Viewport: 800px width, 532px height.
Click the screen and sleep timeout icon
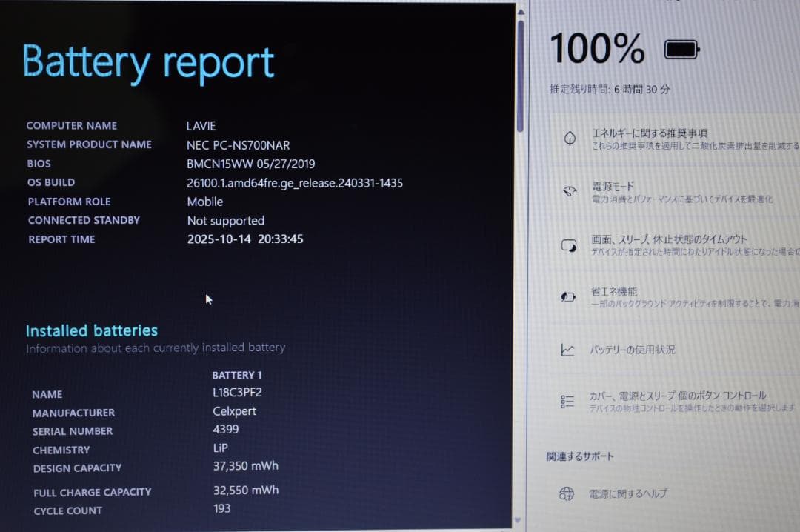569,245
